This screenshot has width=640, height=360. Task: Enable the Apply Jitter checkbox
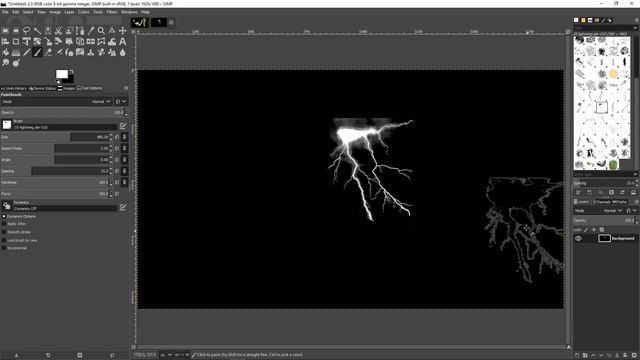4,224
